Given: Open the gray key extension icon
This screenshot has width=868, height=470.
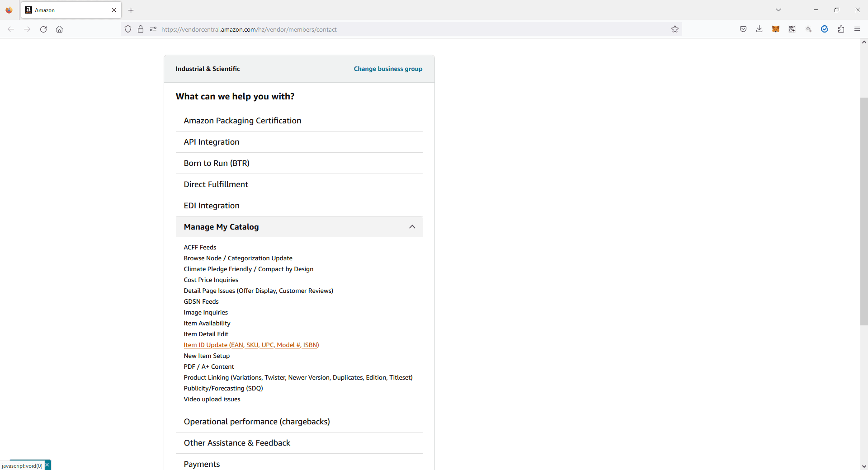Looking at the screenshot, I should coord(808,29).
